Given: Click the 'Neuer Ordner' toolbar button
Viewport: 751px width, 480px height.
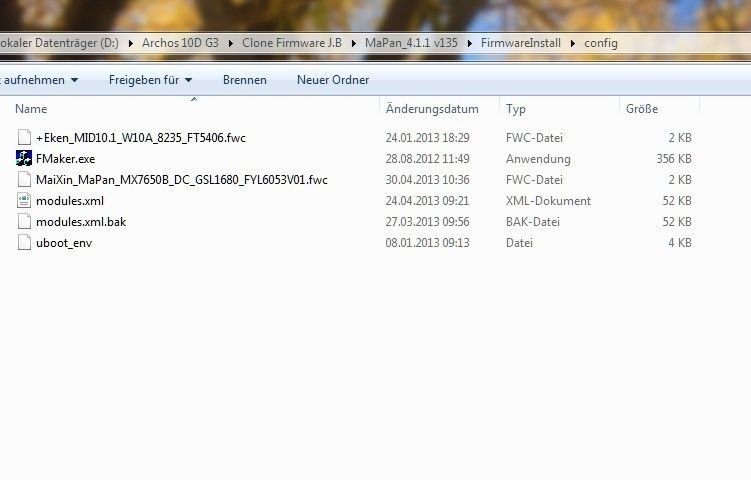Looking at the screenshot, I should 333,80.
